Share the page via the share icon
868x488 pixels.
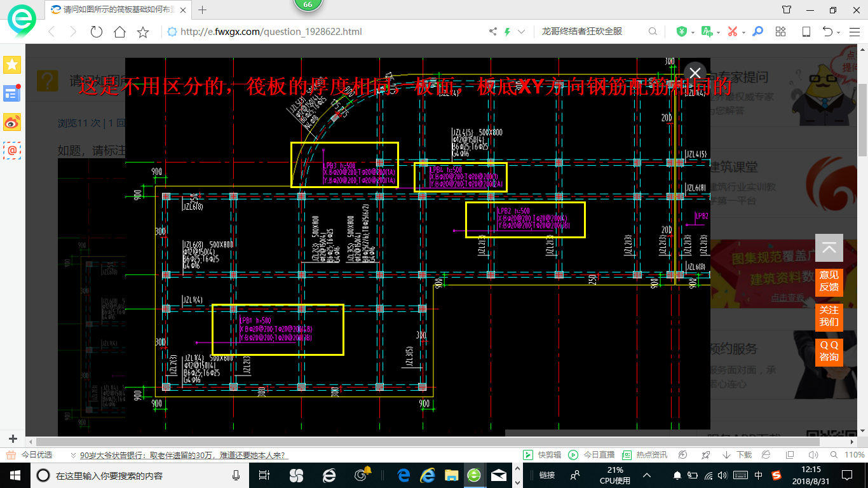pyautogui.click(x=492, y=32)
